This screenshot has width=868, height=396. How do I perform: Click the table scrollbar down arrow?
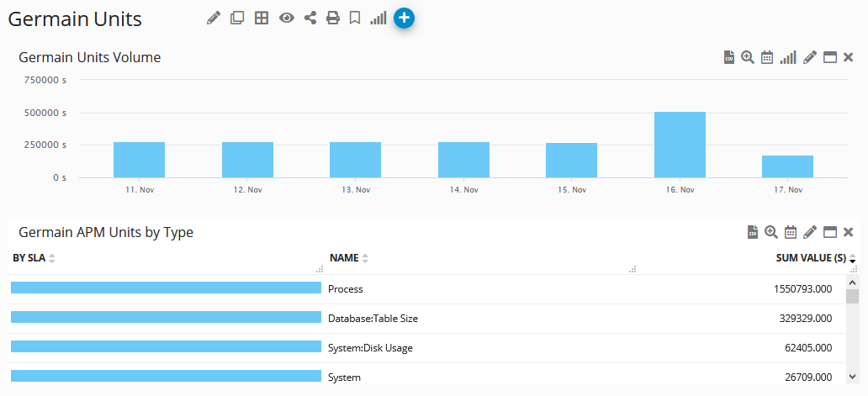852,377
